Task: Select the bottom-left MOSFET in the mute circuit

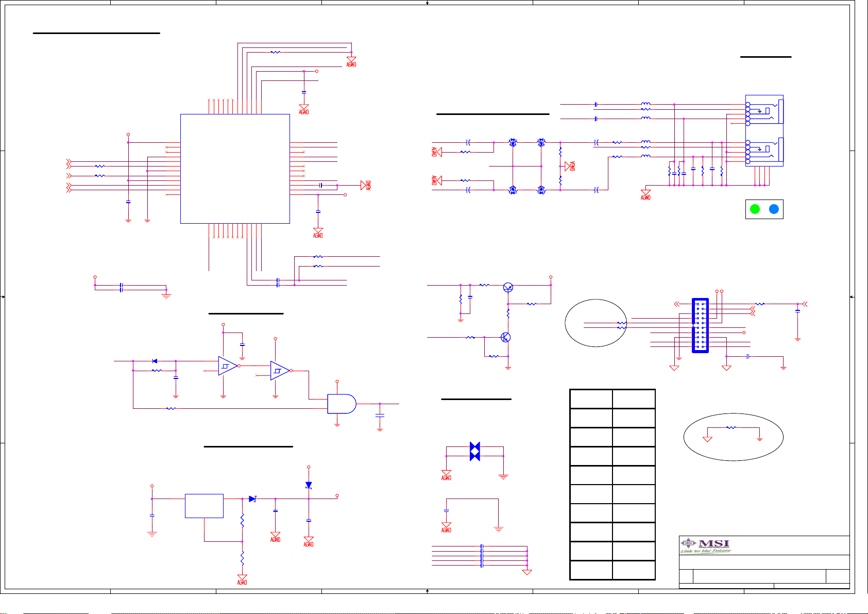Action: point(513,190)
